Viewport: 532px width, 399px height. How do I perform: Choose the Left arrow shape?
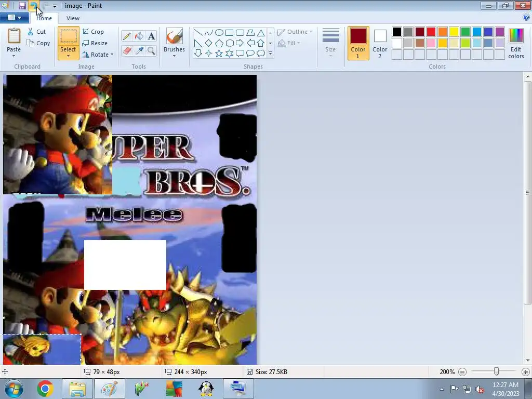[250, 43]
